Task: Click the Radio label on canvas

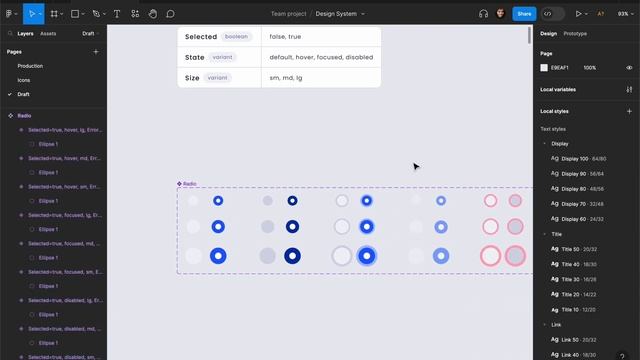Action: [x=189, y=184]
